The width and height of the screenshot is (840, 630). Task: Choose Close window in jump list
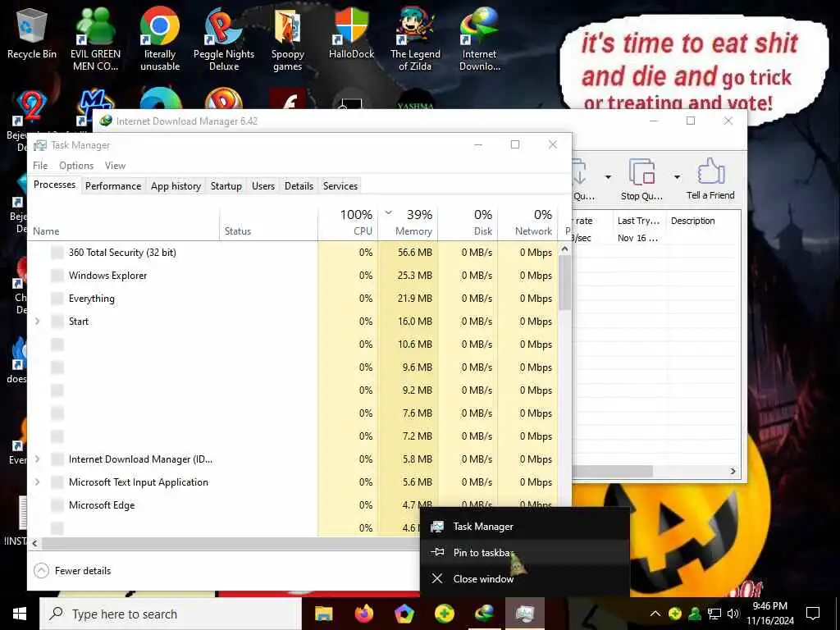tap(525, 578)
